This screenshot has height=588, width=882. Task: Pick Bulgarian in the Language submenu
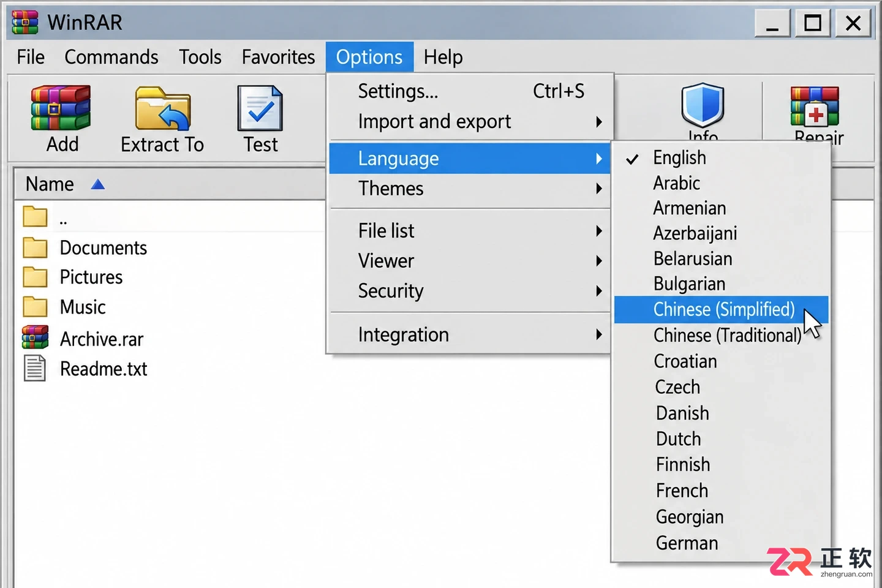pos(722,284)
